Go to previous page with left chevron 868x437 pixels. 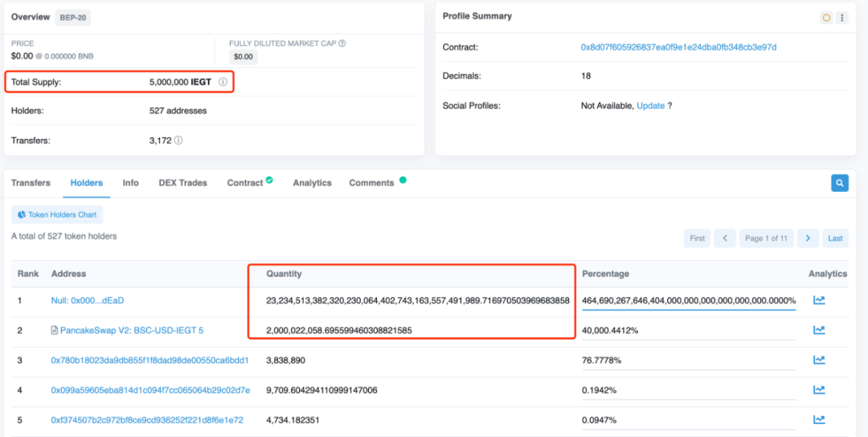[725, 239]
